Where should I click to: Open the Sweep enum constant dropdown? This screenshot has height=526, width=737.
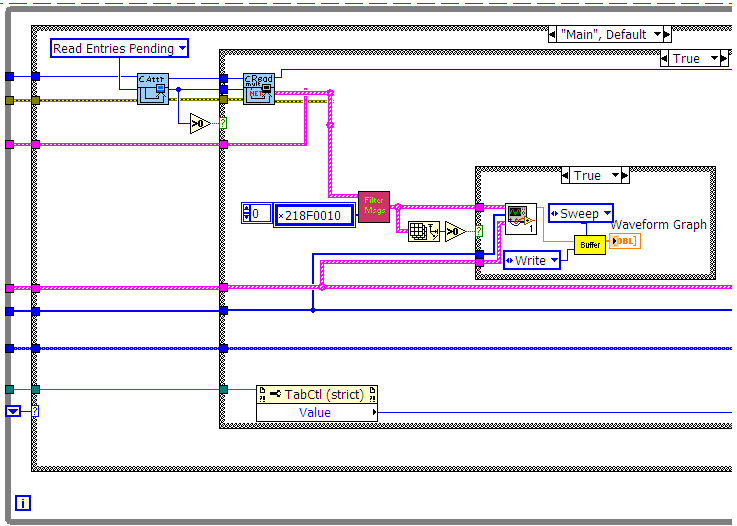click(607, 213)
